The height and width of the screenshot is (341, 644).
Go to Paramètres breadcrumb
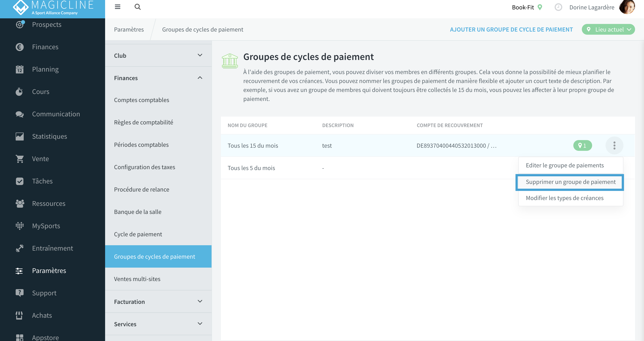[x=129, y=30]
